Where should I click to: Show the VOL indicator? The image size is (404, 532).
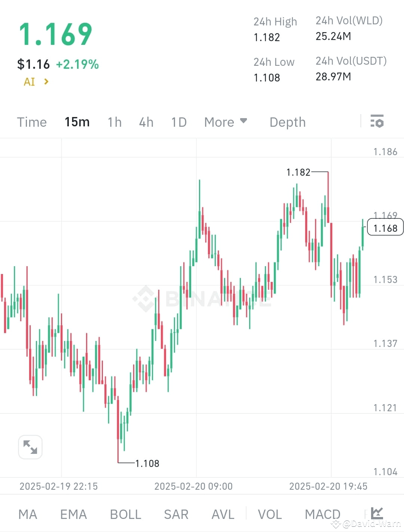pos(270,514)
